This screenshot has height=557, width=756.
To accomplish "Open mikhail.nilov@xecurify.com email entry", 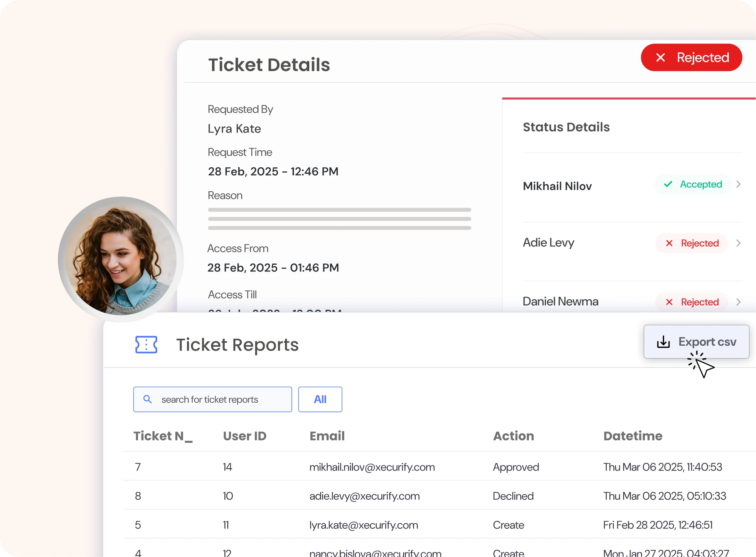I will pyautogui.click(x=371, y=467).
